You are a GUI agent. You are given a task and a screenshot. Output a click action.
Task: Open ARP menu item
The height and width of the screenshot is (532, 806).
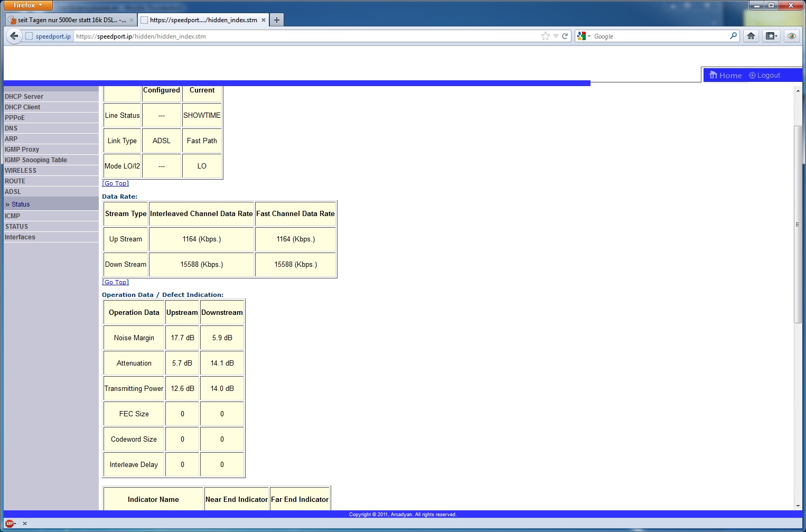pyautogui.click(x=51, y=139)
